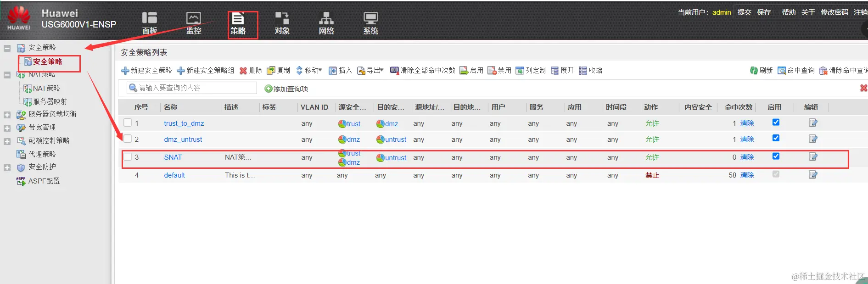The image size is (868, 284).
Task: Select 代理策略 in the tree
Action: (x=42, y=154)
